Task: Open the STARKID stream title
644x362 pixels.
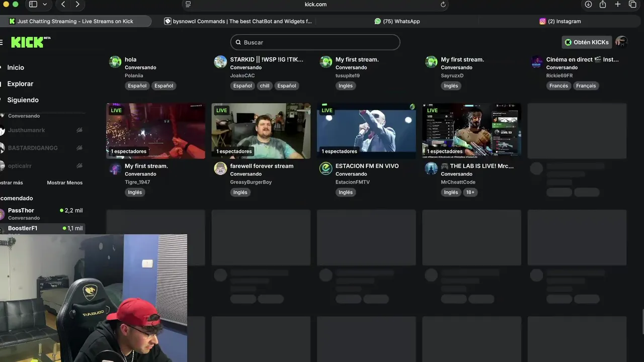Action: click(x=267, y=59)
